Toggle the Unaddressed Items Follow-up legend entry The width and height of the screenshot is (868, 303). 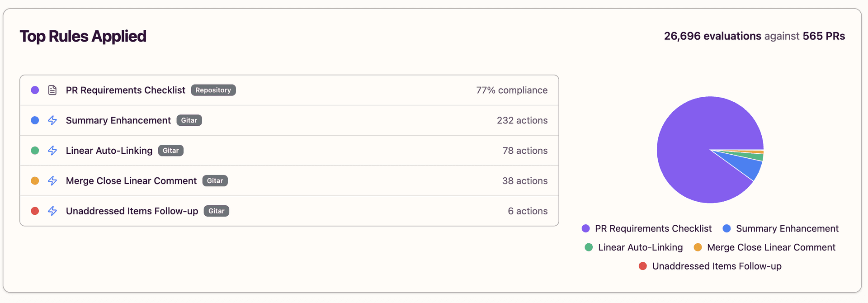point(717,266)
